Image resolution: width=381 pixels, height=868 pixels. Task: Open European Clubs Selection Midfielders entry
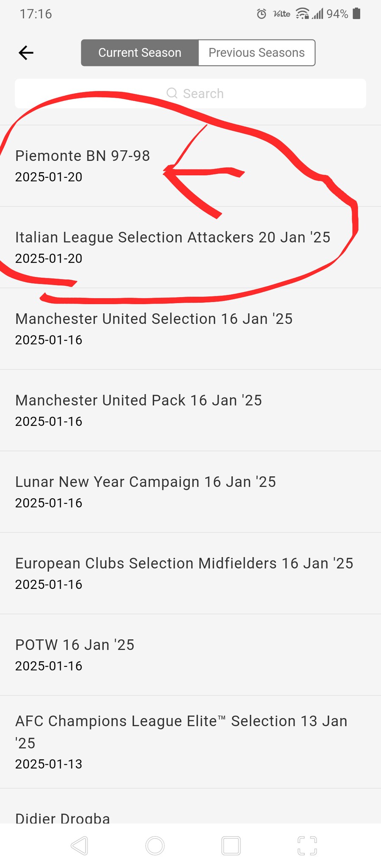184,573
